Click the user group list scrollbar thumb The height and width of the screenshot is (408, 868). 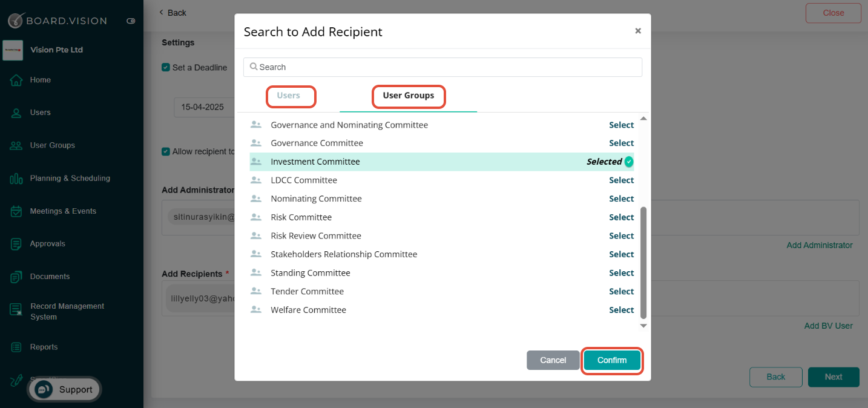(643, 262)
